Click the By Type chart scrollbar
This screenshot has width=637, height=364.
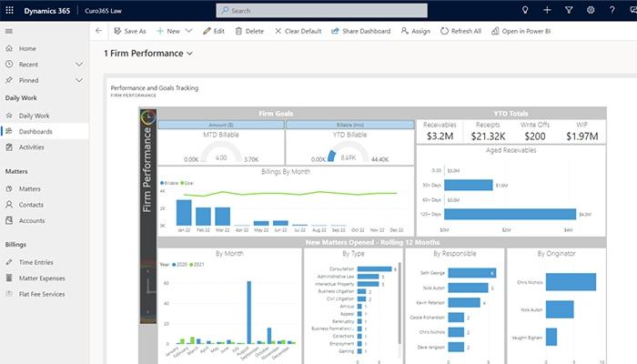(x=399, y=304)
